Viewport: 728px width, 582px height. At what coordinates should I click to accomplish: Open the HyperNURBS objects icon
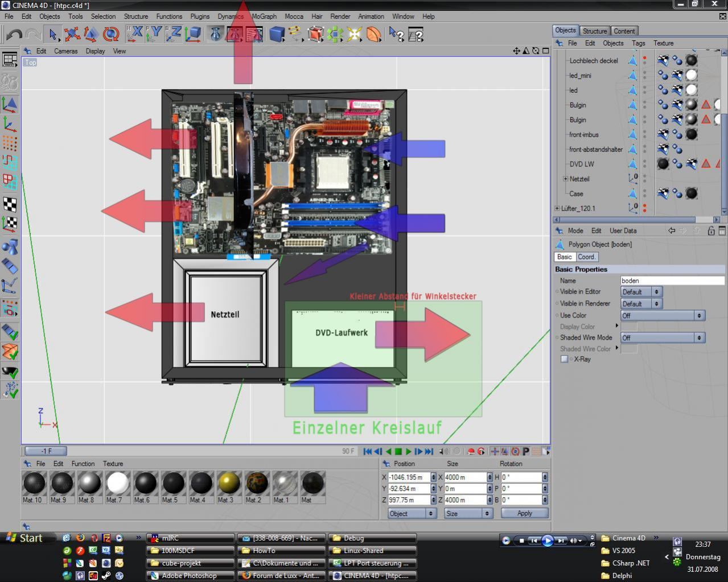pos(315,34)
